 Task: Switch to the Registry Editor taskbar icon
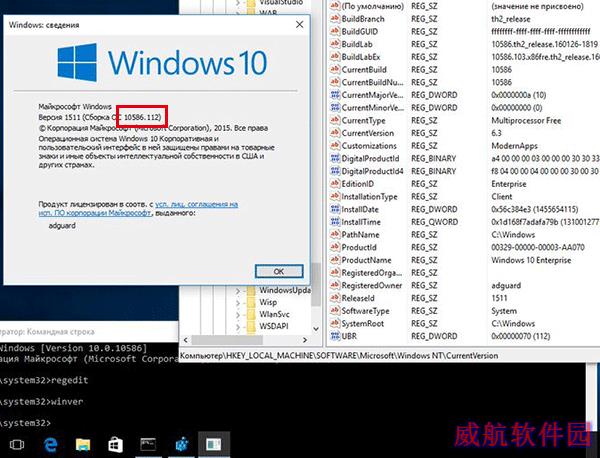coord(181,444)
